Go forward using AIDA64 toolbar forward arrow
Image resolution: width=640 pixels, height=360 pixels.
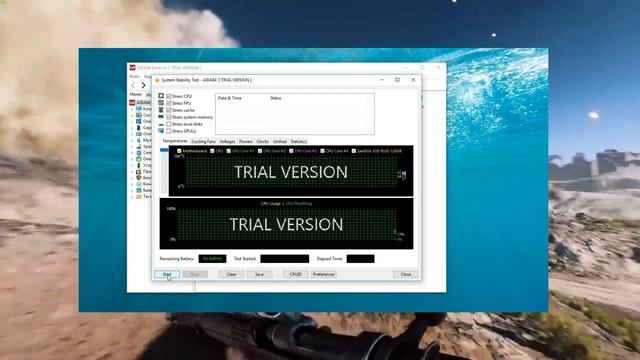tap(143, 85)
